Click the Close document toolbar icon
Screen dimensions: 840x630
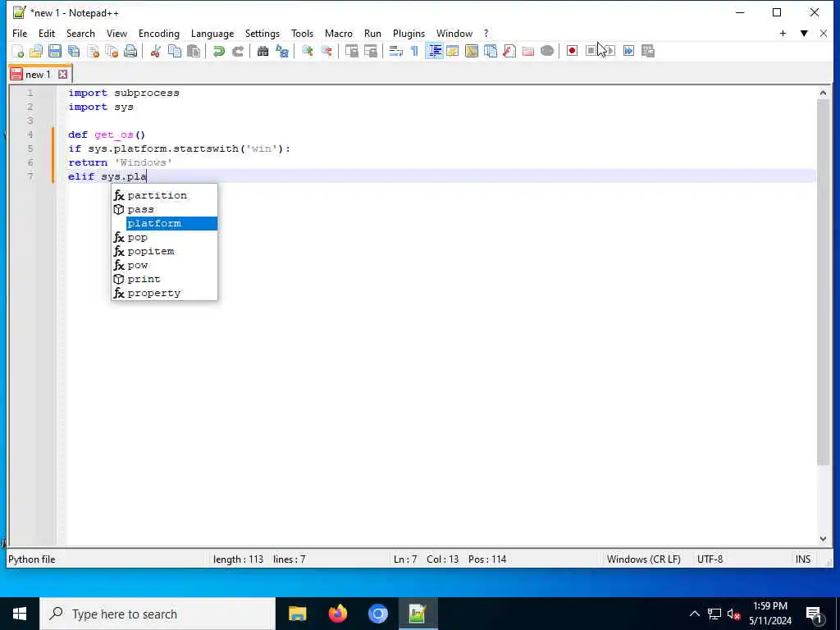click(94, 51)
